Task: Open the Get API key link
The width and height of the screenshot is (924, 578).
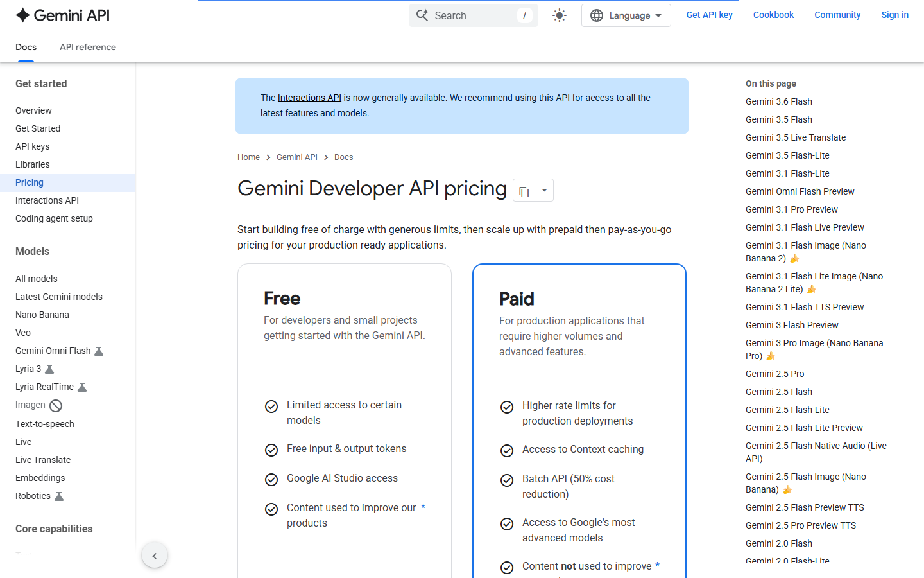Action: 709,15
